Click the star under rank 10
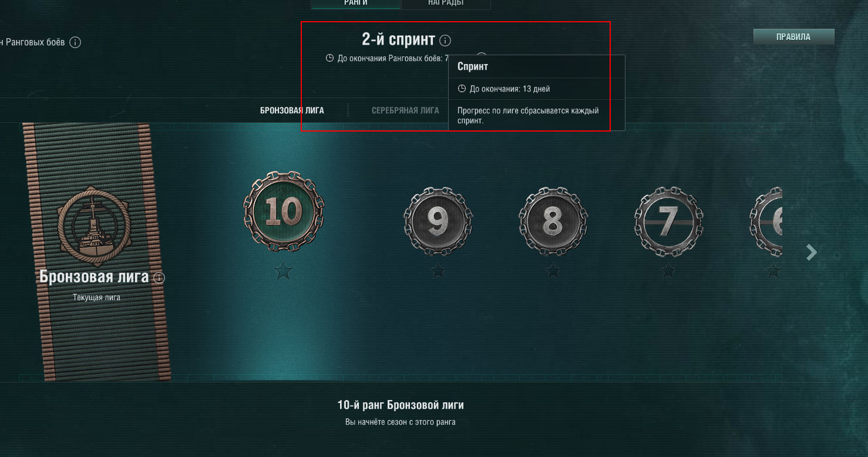 pyautogui.click(x=284, y=271)
